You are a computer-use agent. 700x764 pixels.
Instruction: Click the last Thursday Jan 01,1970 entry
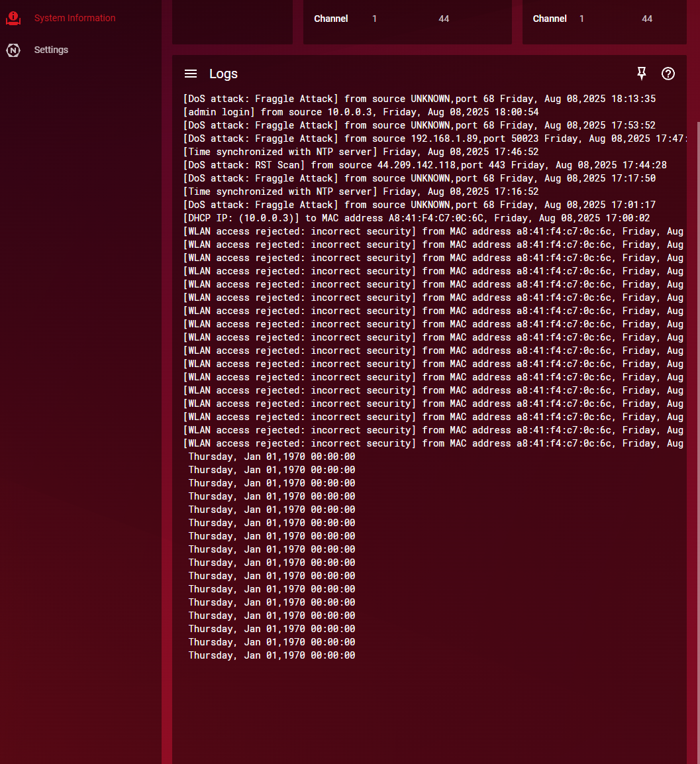[x=272, y=655]
